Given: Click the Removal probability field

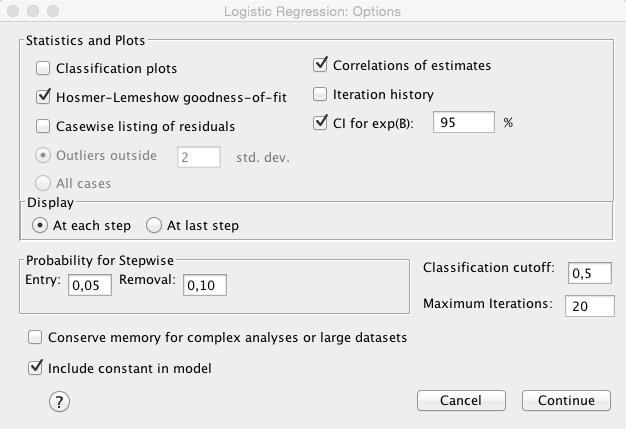Looking at the screenshot, I should [x=205, y=285].
